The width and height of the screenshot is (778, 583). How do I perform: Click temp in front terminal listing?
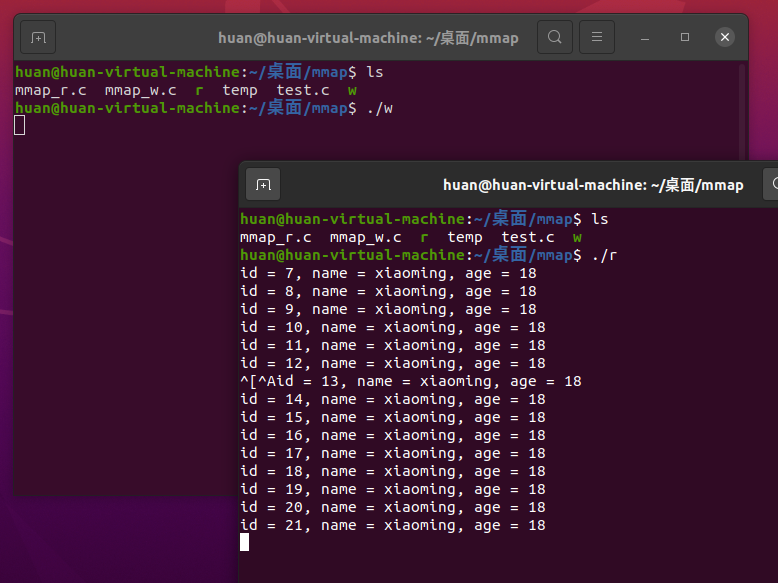(465, 238)
